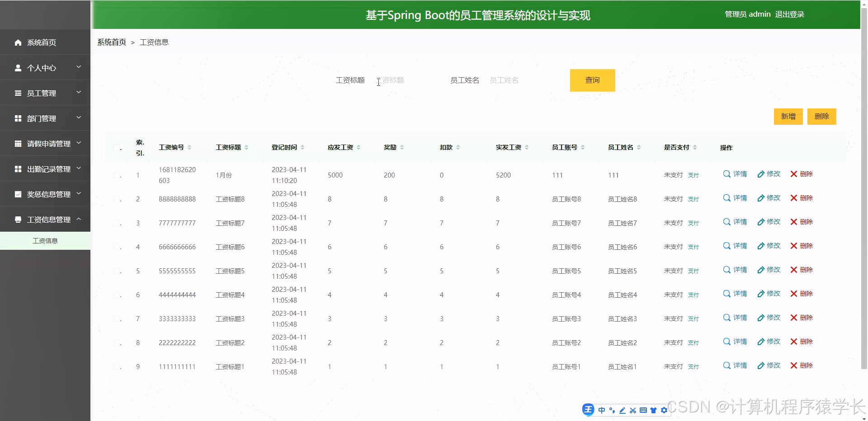Click the 支付 link for 员工姓名4
868x421 pixels.
(693, 295)
